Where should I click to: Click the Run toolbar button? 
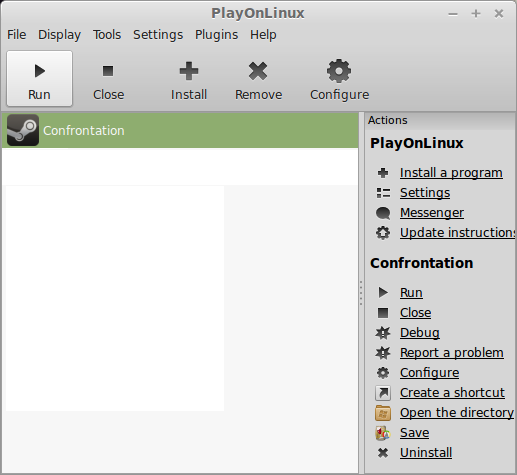[39, 79]
